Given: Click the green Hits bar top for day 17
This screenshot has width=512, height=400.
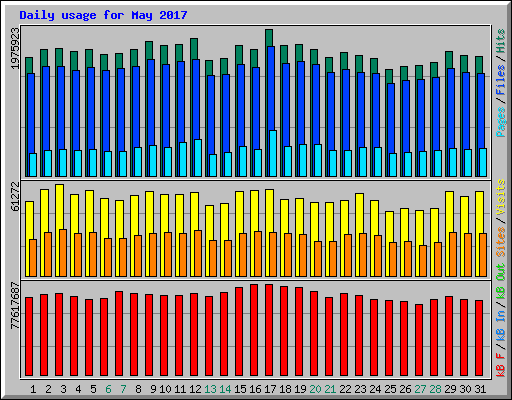Looking at the screenshot, I should click(269, 38).
